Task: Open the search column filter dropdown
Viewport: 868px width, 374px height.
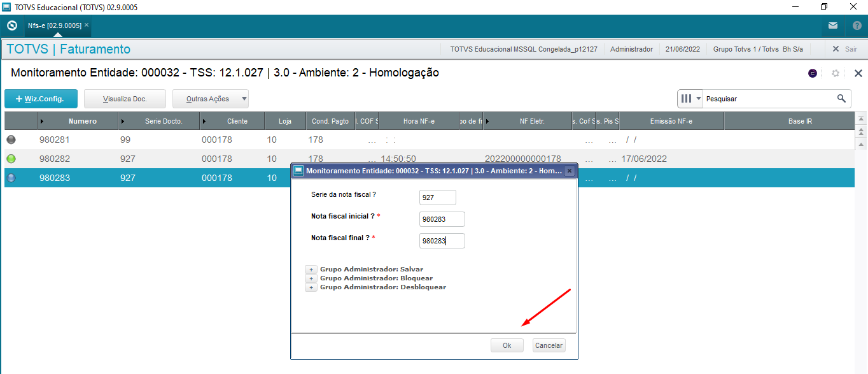Action: [x=691, y=99]
